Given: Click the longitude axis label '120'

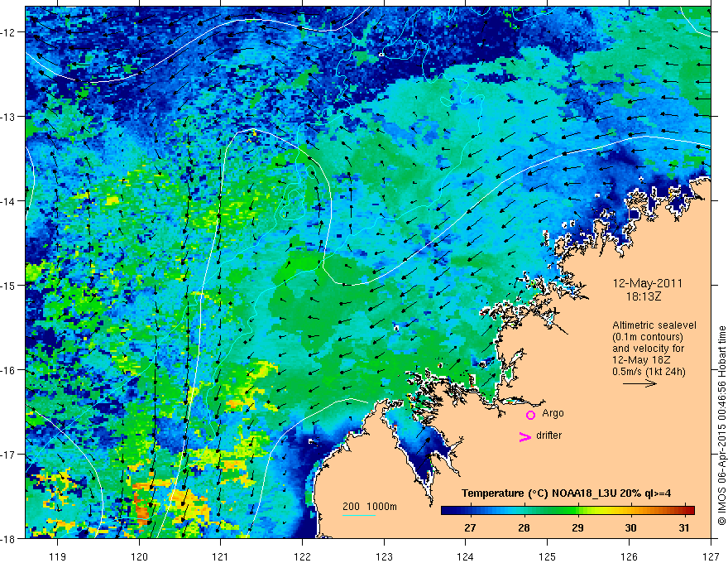Looking at the screenshot, I should [139, 556].
